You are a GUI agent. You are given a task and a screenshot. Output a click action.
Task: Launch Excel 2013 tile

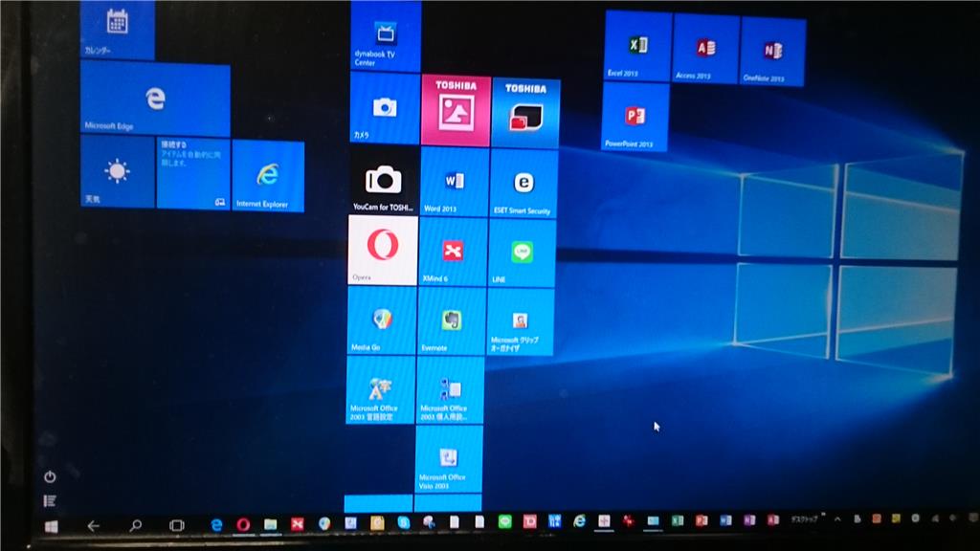(x=638, y=46)
